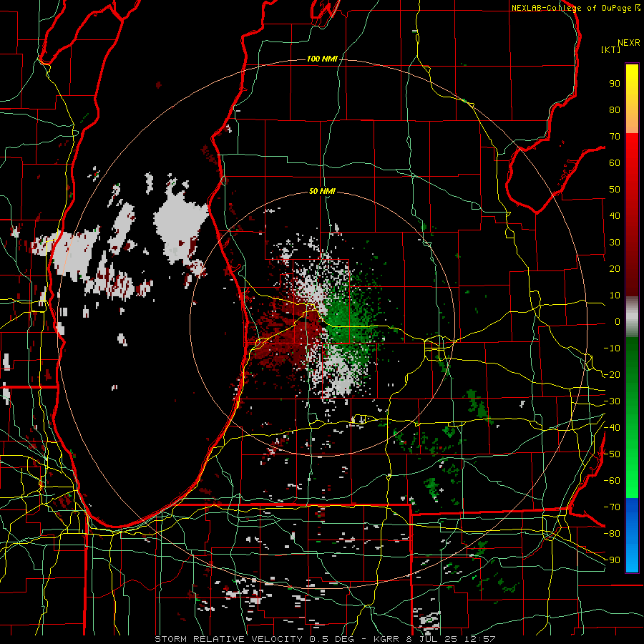Click the 0 value on the velocity scale
Screen dimensions: 644x644
618,321
